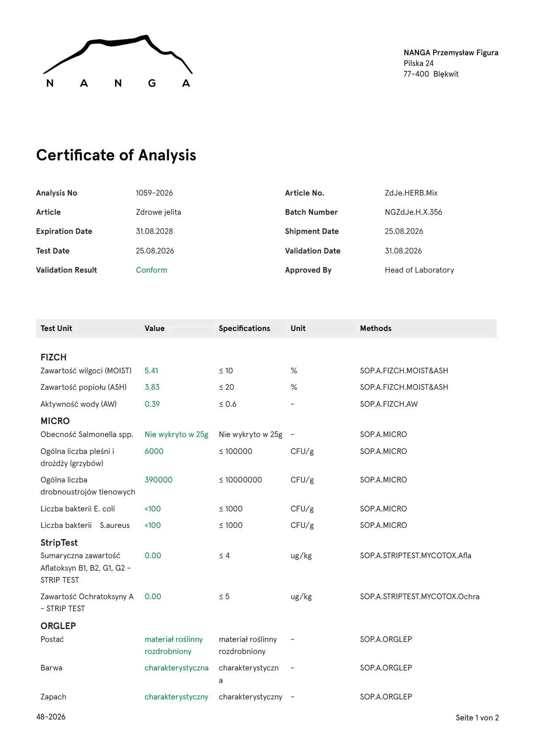535x756 pixels.
Task: Select the Test Date value
Action: click(155, 251)
